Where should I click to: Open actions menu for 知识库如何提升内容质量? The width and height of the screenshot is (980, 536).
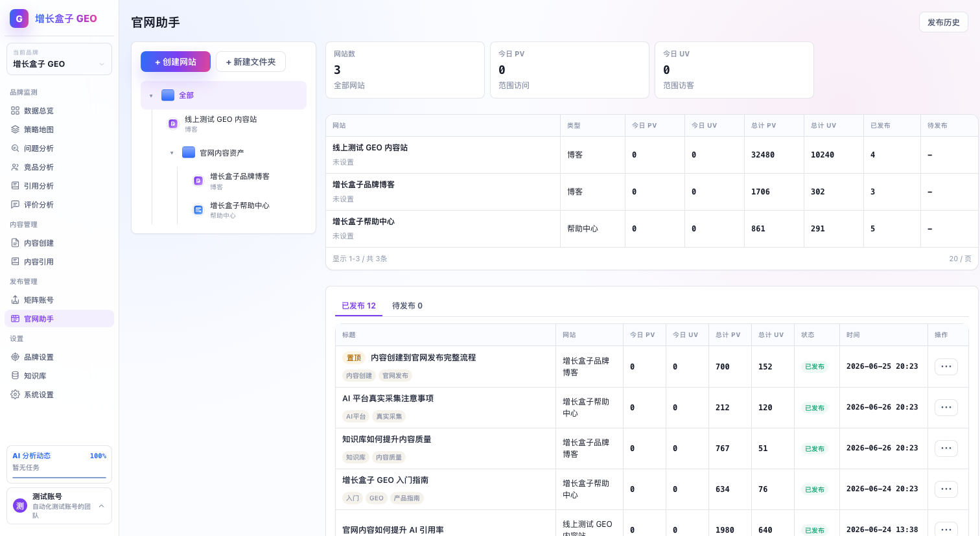coord(946,449)
